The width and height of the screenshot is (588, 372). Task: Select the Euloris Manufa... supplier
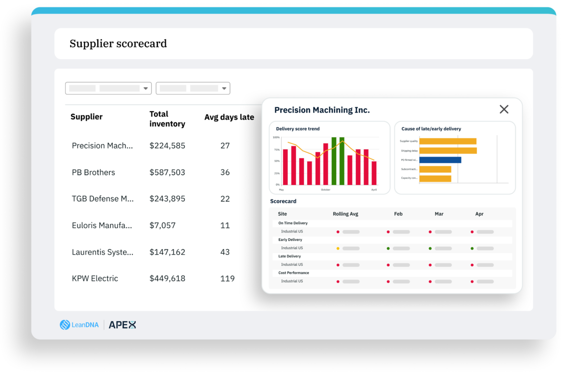coord(102,225)
